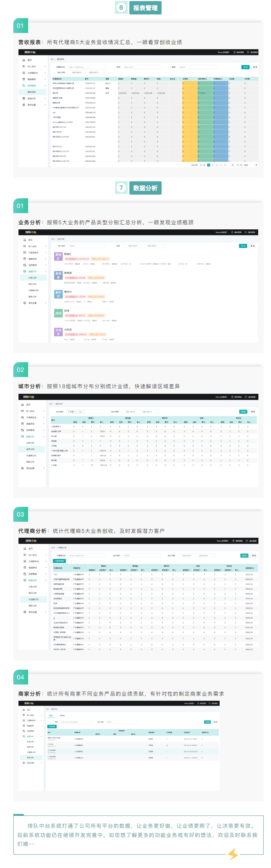Image resolution: width=271 pixels, height=868 pixels.
Task: Go to page 2 in 营收报表 pagination
Action: [x=213, y=165]
